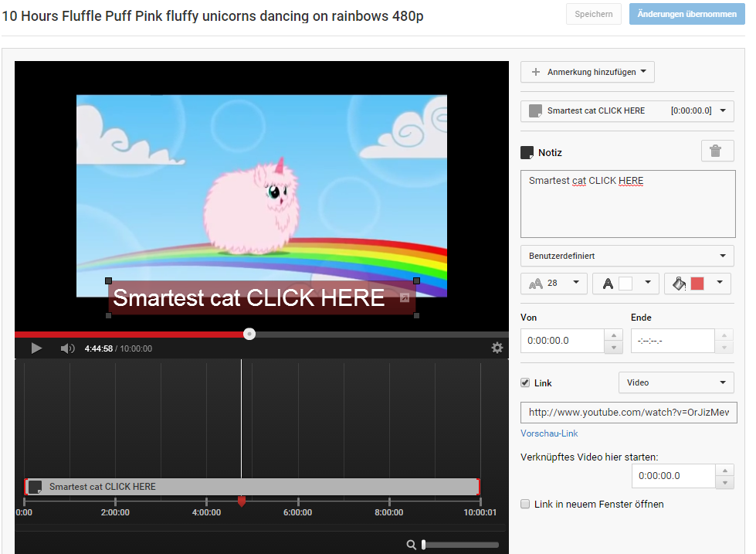Click the 2:00:00 timeline label
Viewport: 756px width, 554px height.
pyautogui.click(x=115, y=512)
